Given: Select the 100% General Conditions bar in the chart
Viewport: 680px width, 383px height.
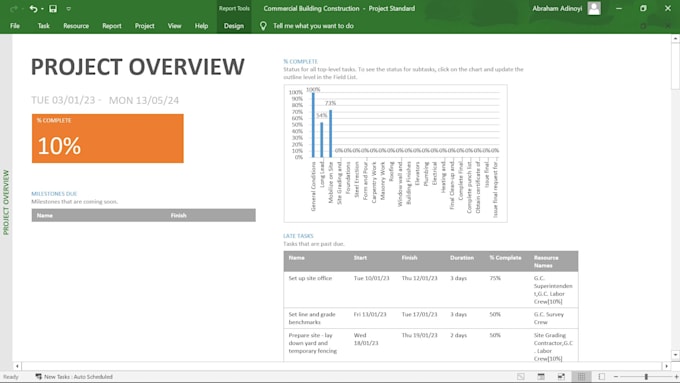Looking at the screenshot, I should (313, 125).
